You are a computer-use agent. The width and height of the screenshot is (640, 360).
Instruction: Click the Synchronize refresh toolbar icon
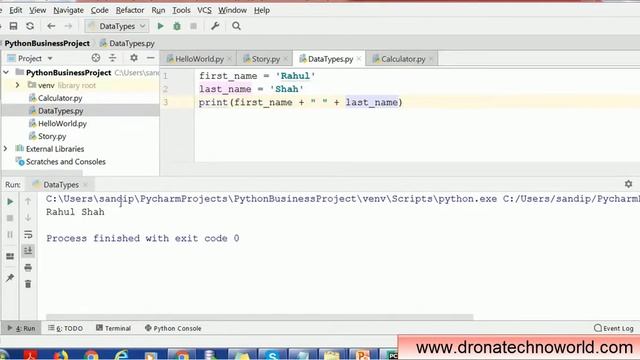(30, 26)
